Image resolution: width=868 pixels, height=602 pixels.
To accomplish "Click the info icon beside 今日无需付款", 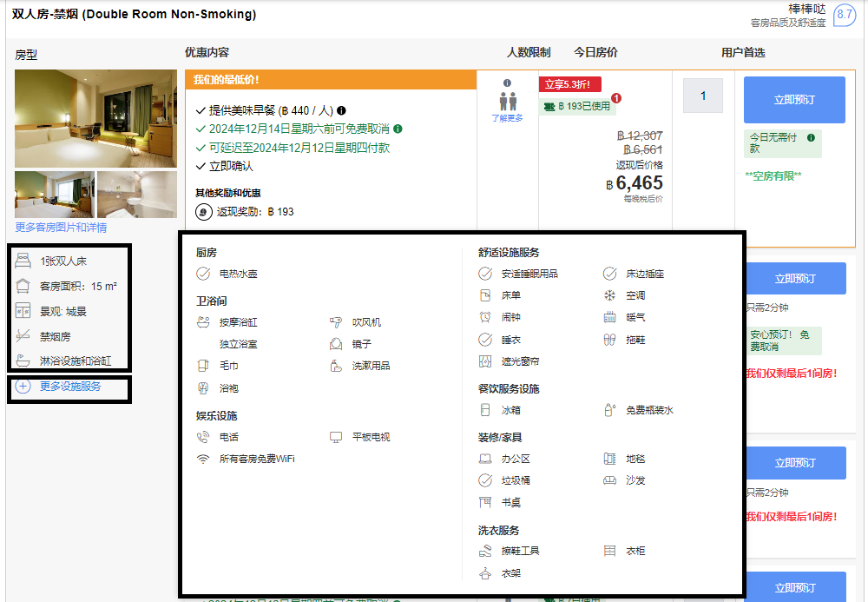I will pyautogui.click(x=811, y=137).
